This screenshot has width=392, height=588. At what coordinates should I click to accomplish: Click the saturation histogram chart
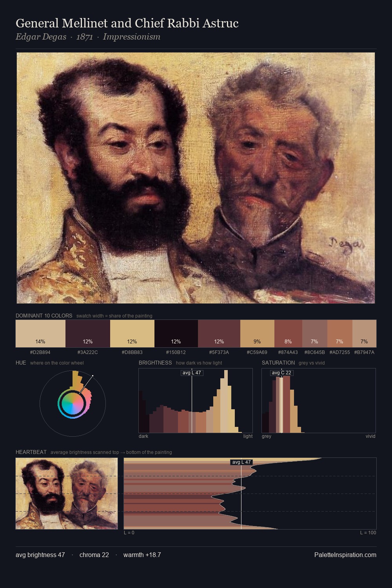(319, 401)
